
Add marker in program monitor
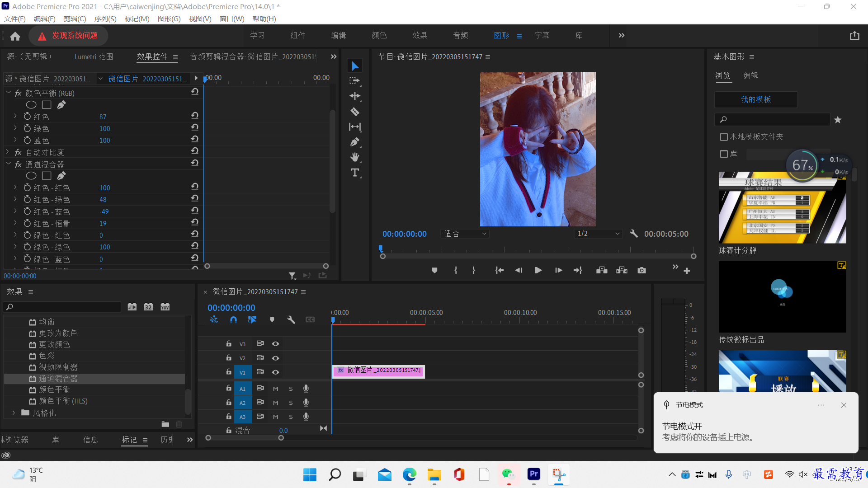(434, 270)
